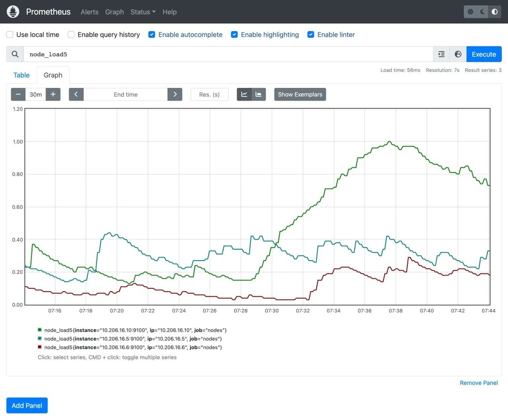The height and width of the screenshot is (420, 508).
Task: Open the Alerts page
Action: 89,12
